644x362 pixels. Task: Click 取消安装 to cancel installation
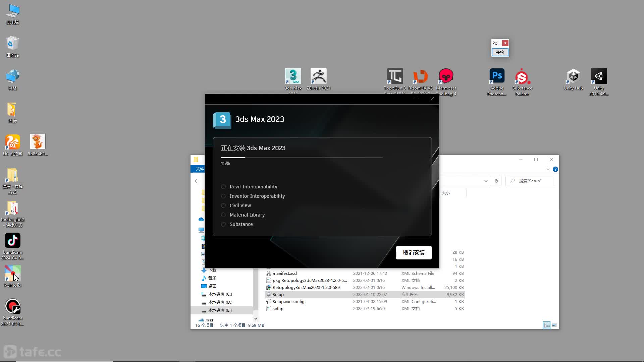(414, 253)
